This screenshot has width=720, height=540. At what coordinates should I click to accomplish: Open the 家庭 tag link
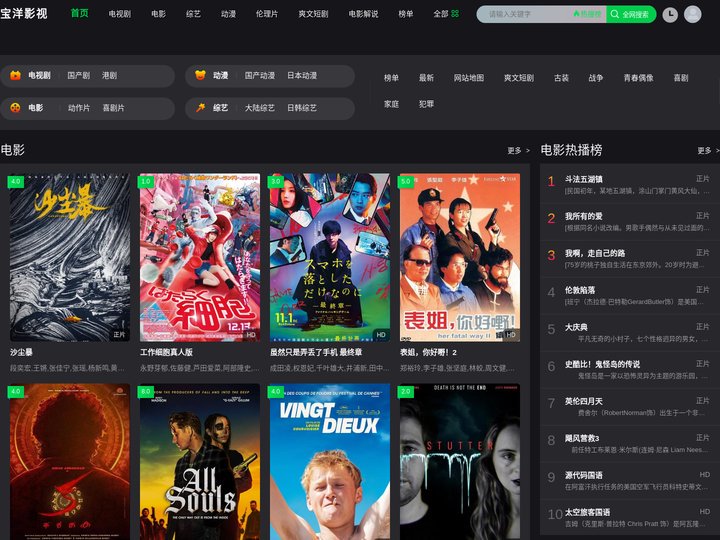pos(391,104)
